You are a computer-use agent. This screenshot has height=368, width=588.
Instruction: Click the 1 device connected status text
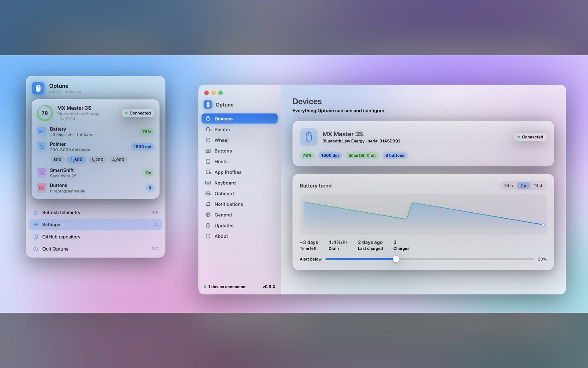227,287
